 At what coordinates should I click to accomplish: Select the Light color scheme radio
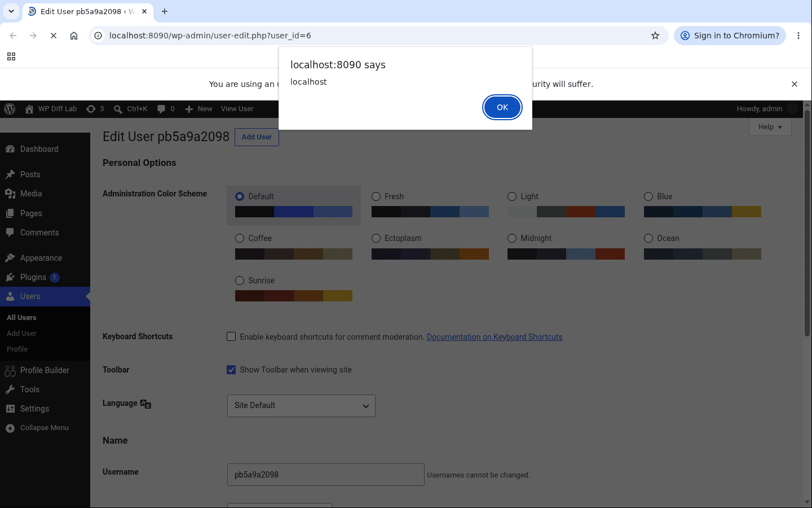[512, 196]
